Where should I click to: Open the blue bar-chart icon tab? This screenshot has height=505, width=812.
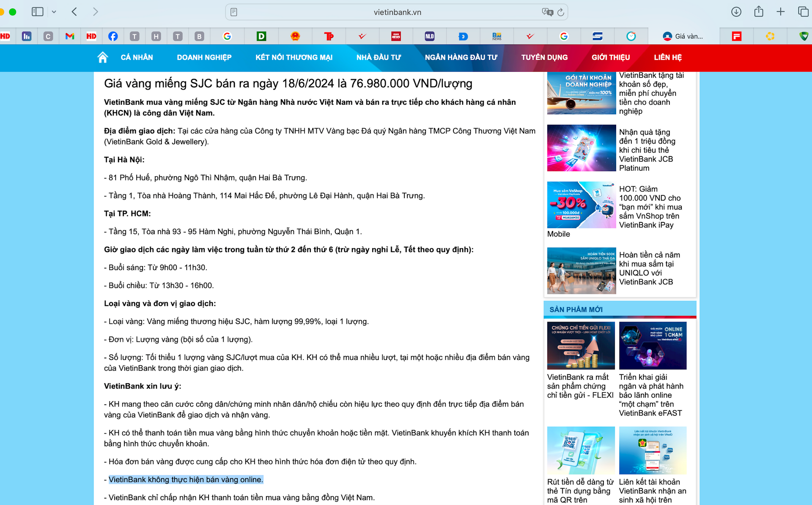click(27, 36)
